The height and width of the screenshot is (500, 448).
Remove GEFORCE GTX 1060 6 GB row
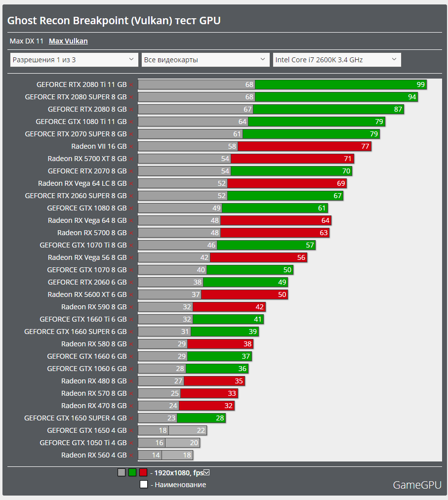click(131, 369)
